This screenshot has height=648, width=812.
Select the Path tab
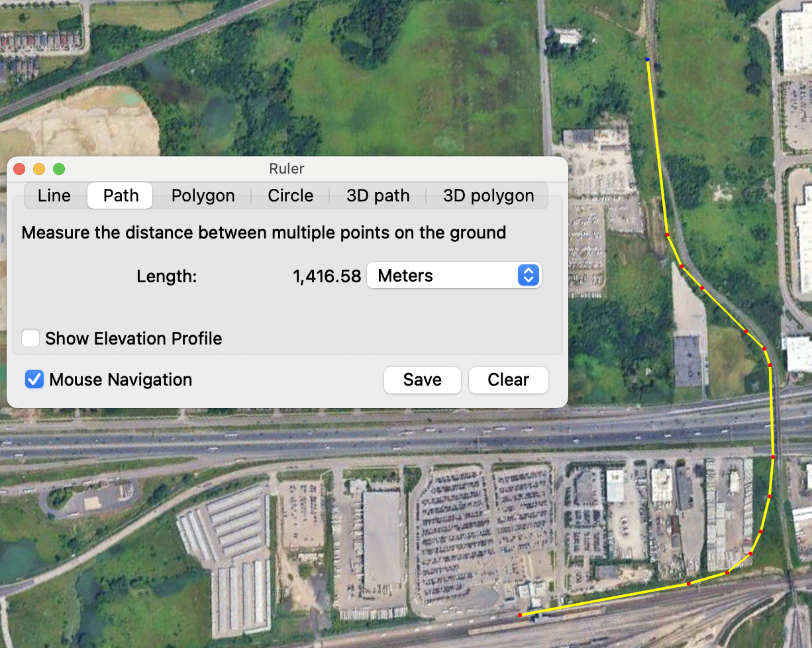coord(121,195)
